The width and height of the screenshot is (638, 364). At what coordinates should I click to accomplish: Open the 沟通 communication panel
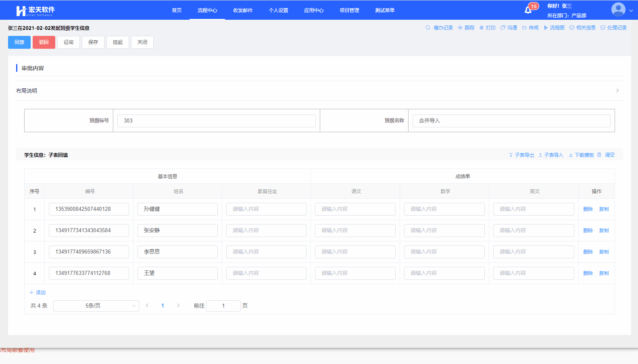click(509, 28)
